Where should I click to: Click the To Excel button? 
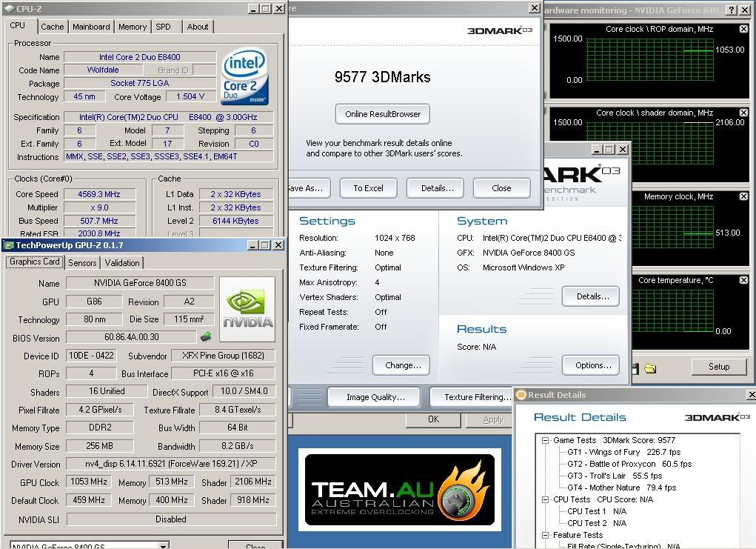368,188
